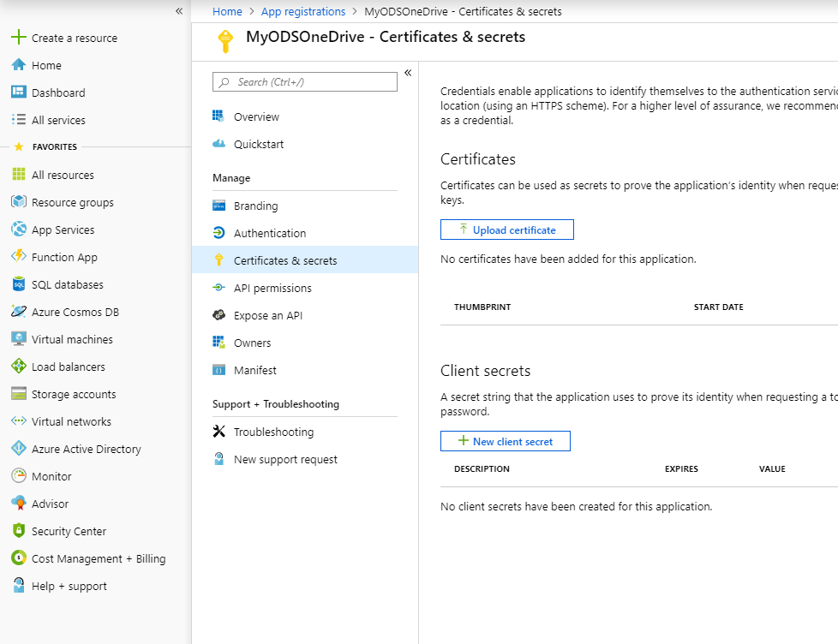Screen dimensions: 838x644
Task: Open the API permissions menu item
Action: click(x=272, y=288)
